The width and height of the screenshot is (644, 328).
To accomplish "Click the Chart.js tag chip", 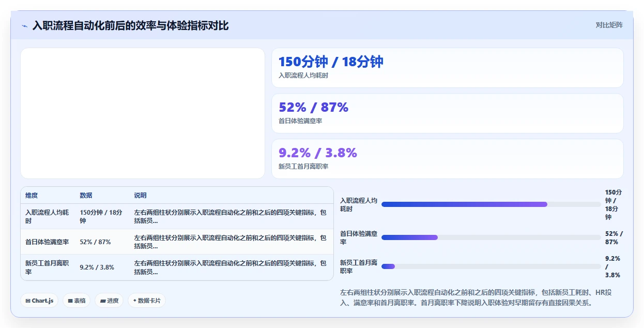I will pyautogui.click(x=39, y=301).
